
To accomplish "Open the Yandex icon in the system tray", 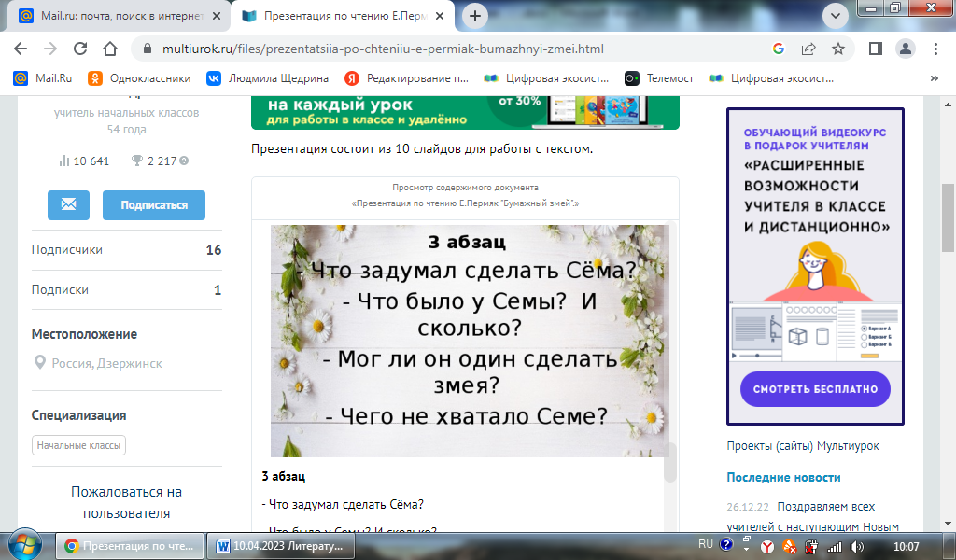I will coord(767,547).
